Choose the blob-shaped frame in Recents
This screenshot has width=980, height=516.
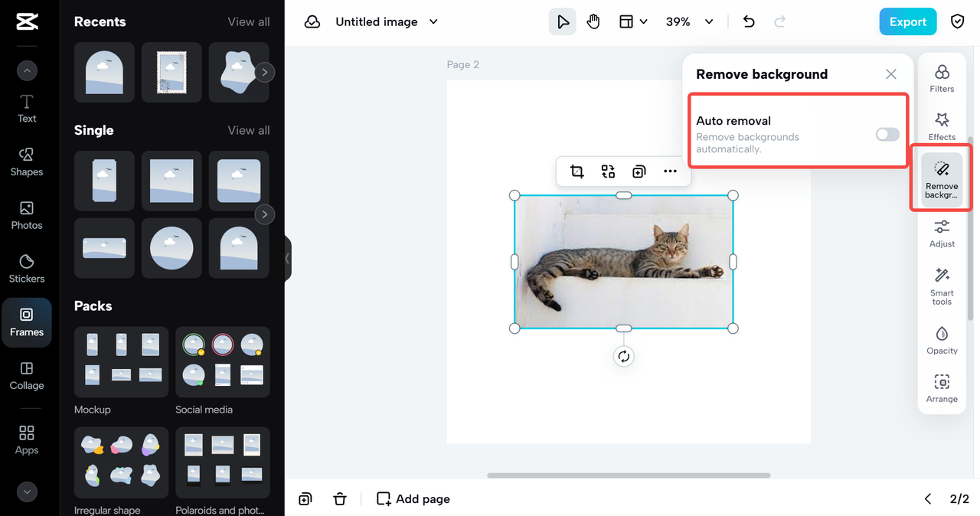pyautogui.click(x=238, y=72)
